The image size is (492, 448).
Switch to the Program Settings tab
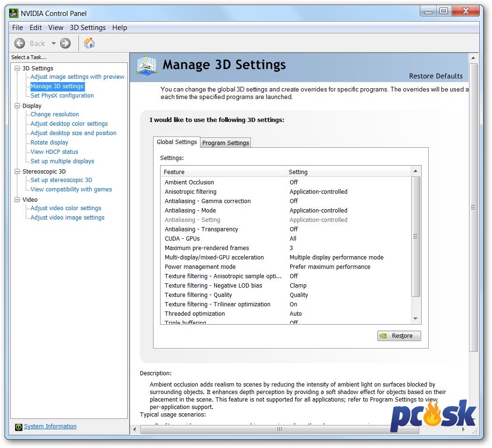(x=226, y=143)
